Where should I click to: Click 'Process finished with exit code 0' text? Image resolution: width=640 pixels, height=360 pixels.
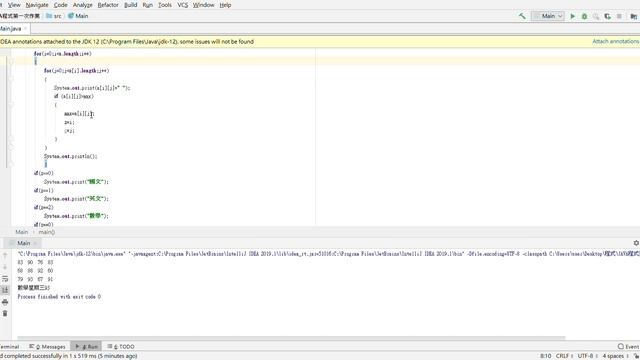point(59,297)
